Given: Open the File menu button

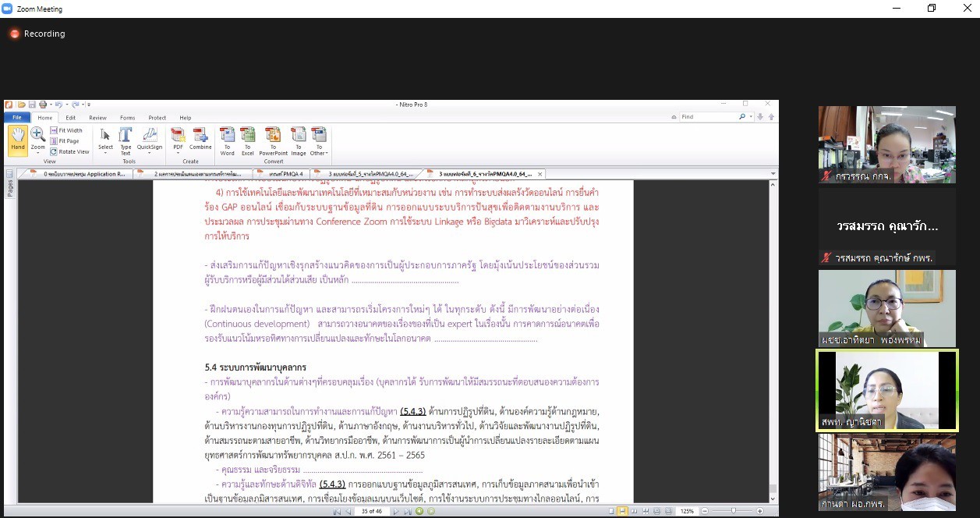Looking at the screenshot, I should pos(16,118).
